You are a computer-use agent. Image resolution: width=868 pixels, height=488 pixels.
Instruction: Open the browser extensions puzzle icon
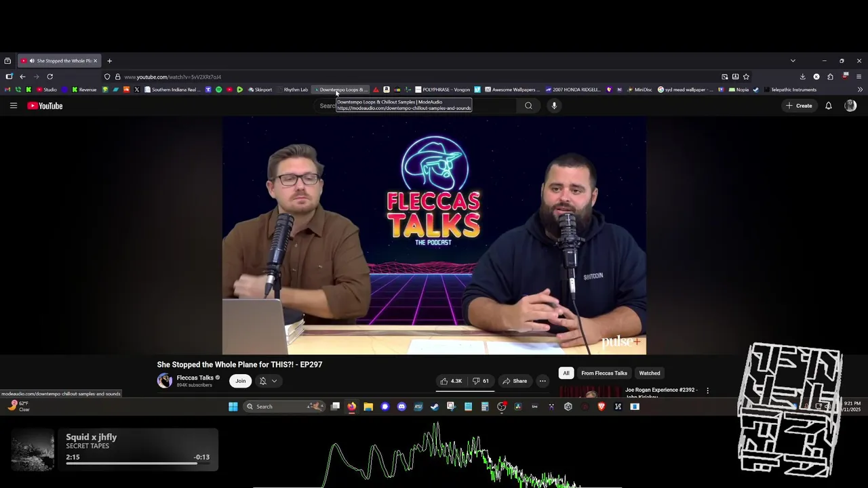tap(830, 77)
